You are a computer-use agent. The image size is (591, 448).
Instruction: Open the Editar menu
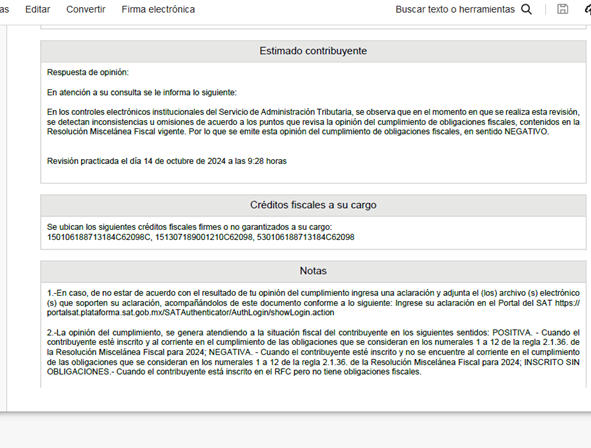tap(37, 9)
